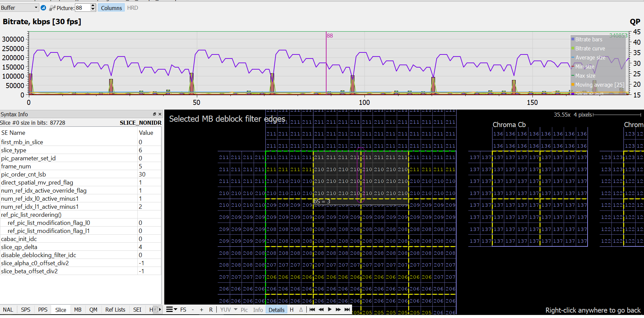Click the rewind icon
The image size is (644, 318).
[x=321, y=310]
